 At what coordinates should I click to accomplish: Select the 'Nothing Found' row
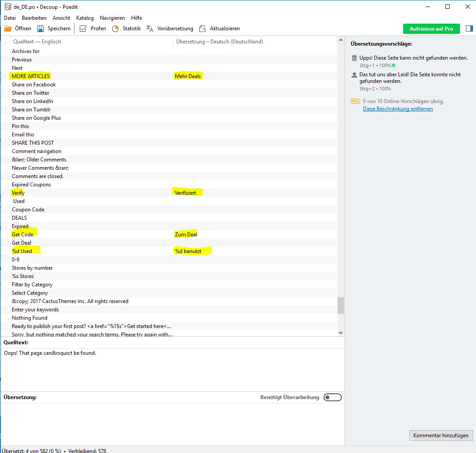click(x=169, y=318)
